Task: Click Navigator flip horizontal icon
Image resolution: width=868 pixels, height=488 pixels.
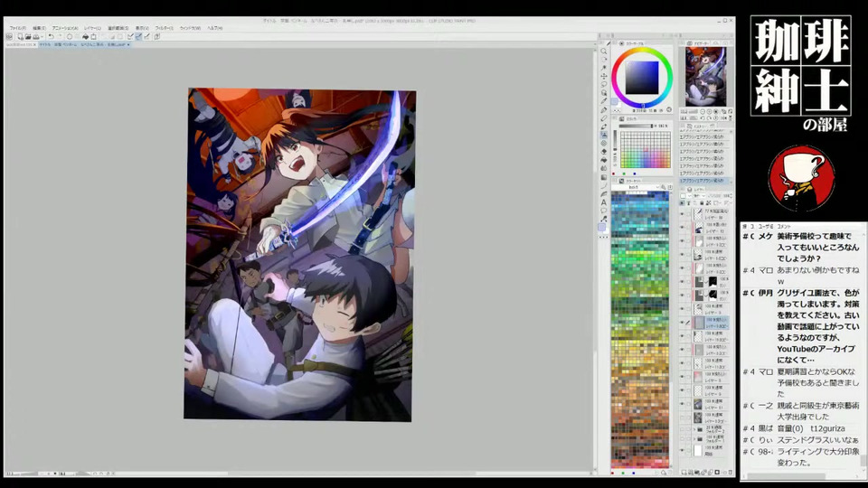Action: (724, 117)
